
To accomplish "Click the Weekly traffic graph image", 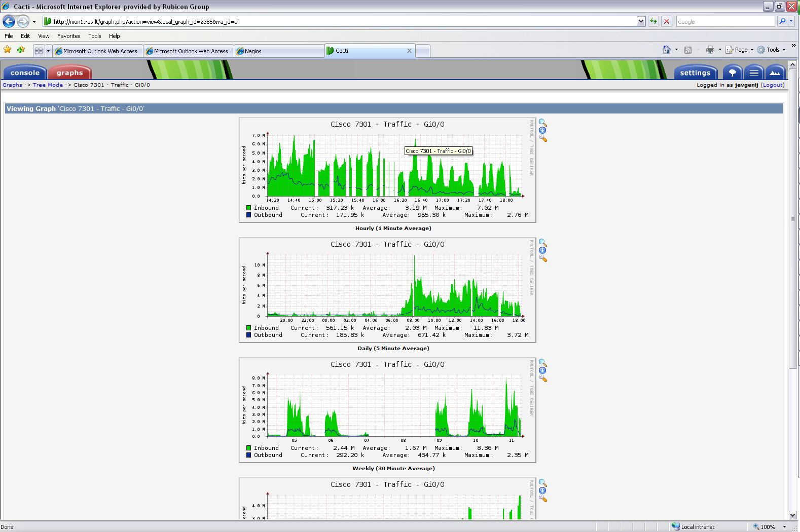I will point(387,410).
